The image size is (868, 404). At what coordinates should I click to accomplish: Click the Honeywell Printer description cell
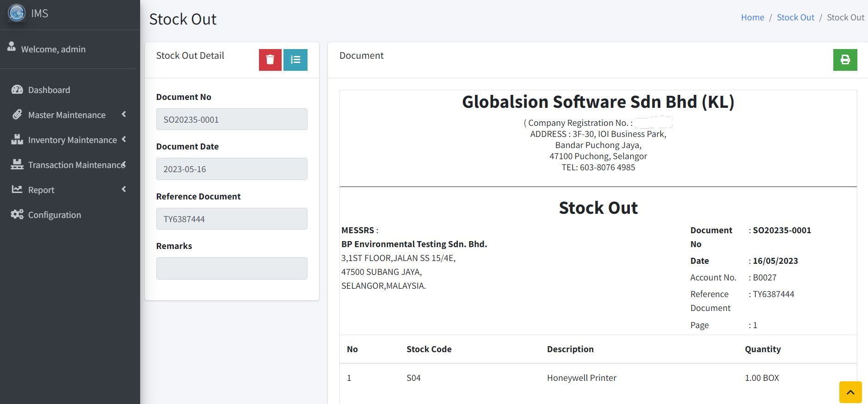(582, 378)
